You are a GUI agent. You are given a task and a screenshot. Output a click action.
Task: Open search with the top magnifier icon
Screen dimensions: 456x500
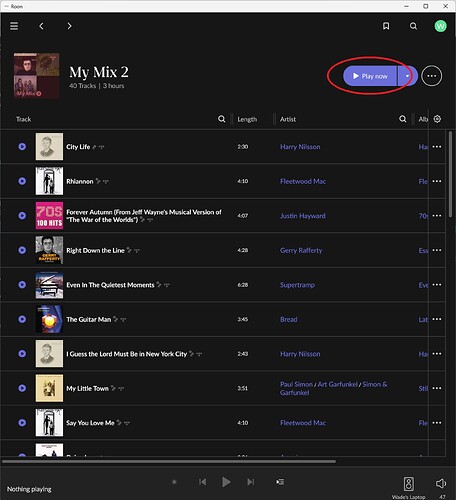click(413, 26)
